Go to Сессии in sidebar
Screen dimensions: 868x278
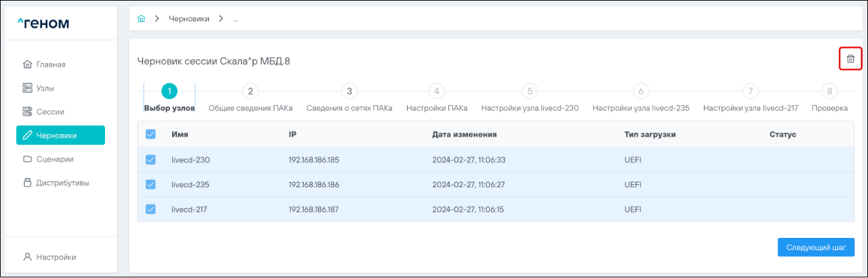point(50,112)
